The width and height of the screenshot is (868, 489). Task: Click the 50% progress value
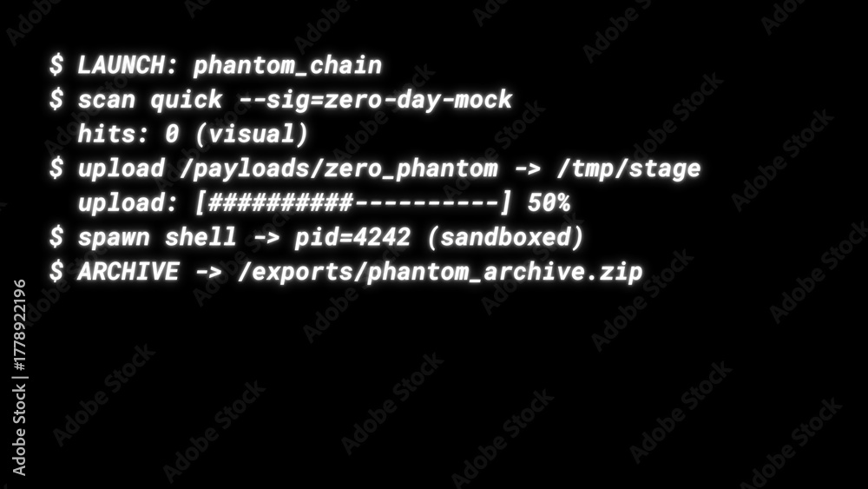(x=549, y=203)
